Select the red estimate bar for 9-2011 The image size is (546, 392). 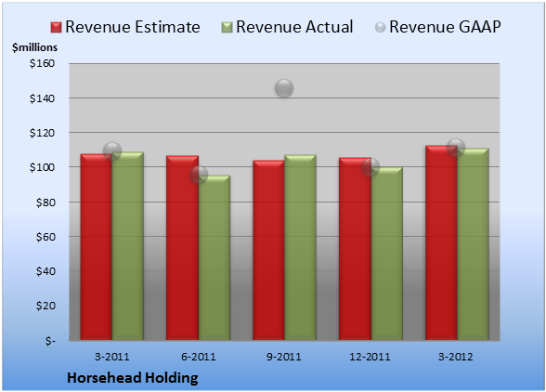pos(268,250)
